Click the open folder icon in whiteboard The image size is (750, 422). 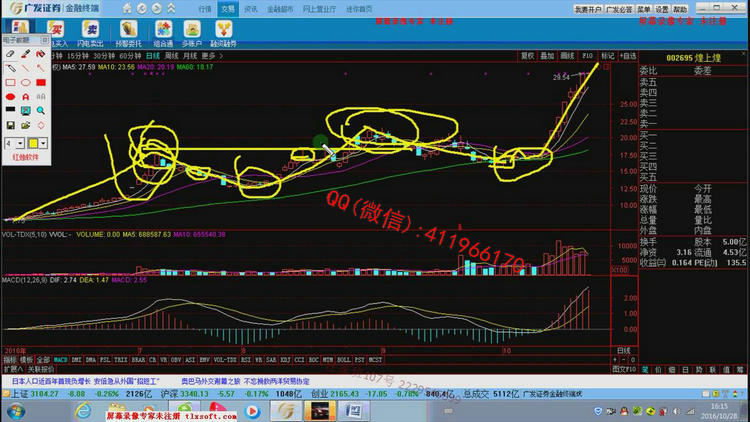click(x=25, y=125)
